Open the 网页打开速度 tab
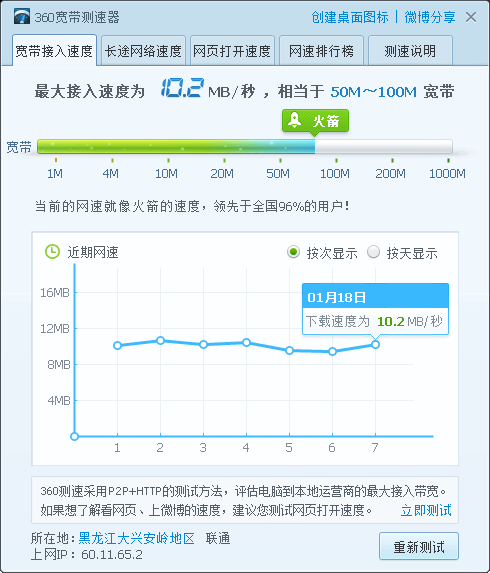This screenshot has height=573, width=490. (x=232, y=51)
